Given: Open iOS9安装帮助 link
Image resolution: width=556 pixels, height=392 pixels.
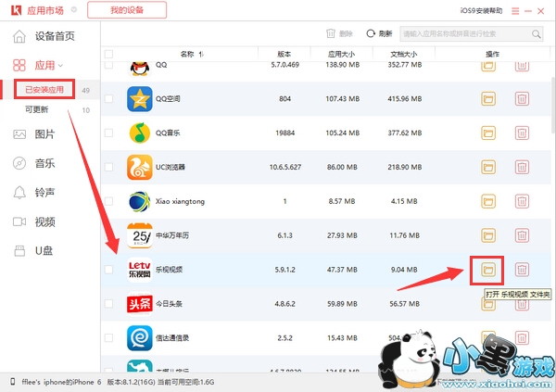Looking at the screenshot, I should click(481, 10).
